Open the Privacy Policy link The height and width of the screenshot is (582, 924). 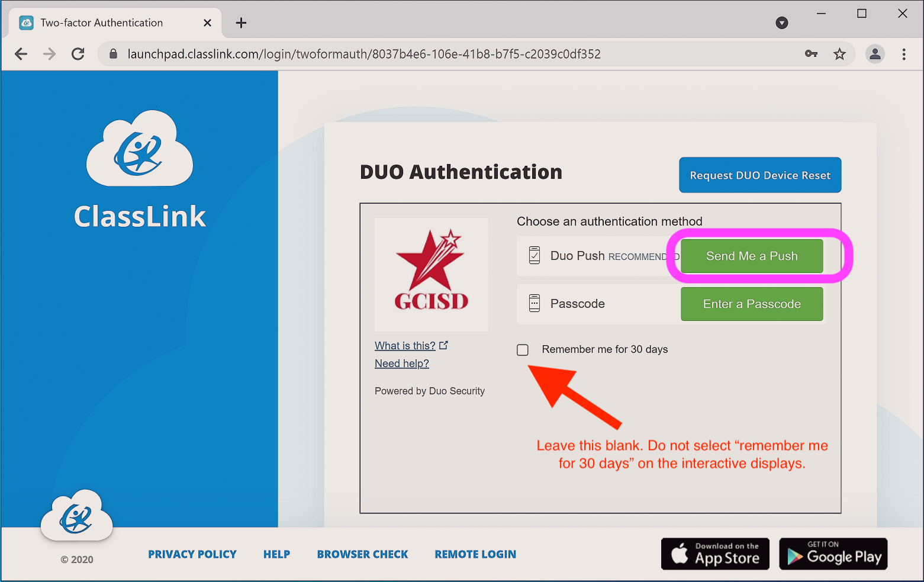tap(192, 554)
